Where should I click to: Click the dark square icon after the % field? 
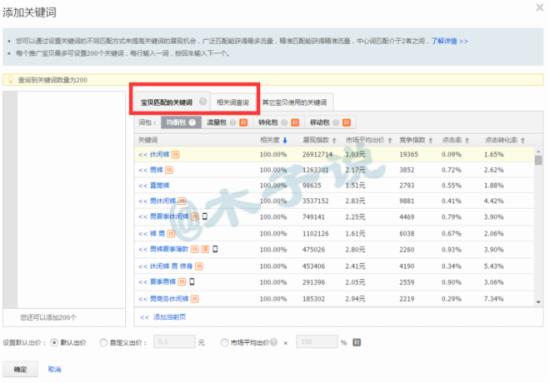(357, 342)
